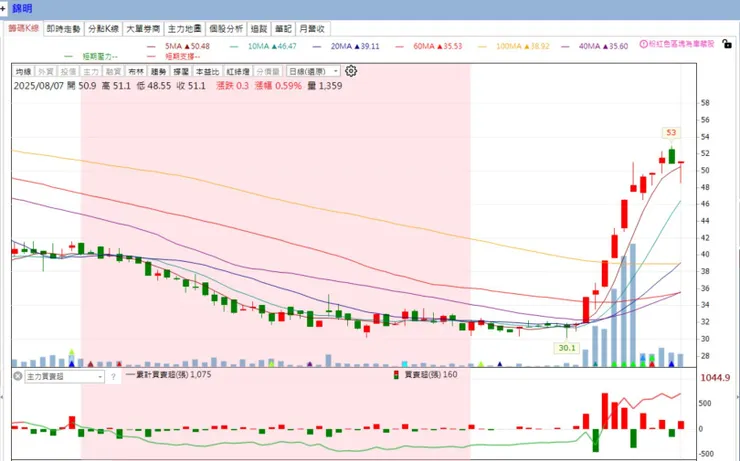This screenshot has width=740, height=461.
Task: Click the 短期壓力 legend entry
Action: (91, 57)
